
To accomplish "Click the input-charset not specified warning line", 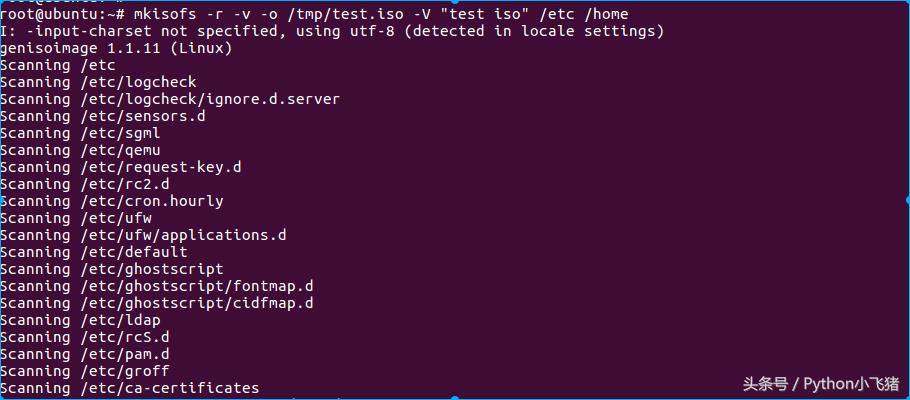I will click(x=332, y=31).
